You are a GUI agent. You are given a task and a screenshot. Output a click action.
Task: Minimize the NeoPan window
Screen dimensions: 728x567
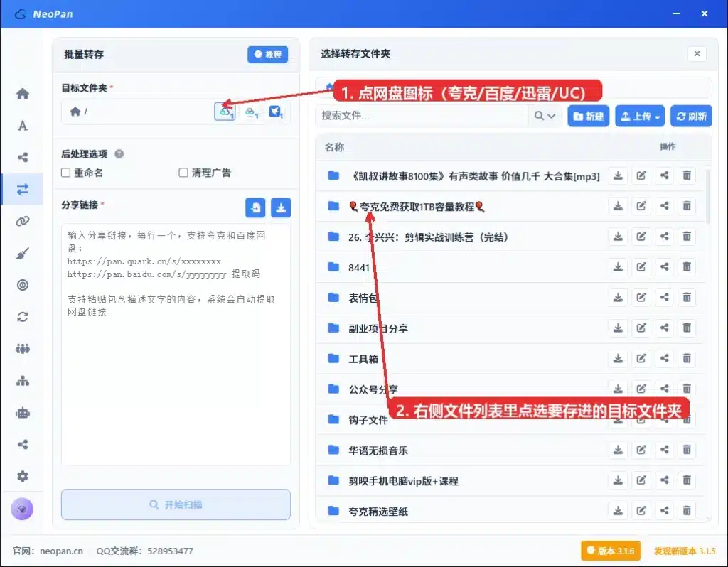(x=676, y=14)
